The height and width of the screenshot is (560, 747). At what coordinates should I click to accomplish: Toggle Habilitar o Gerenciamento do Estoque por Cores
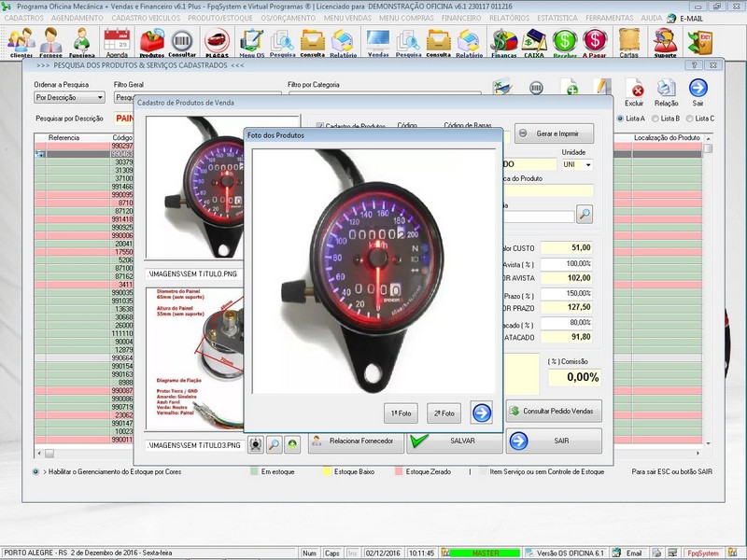35,471
